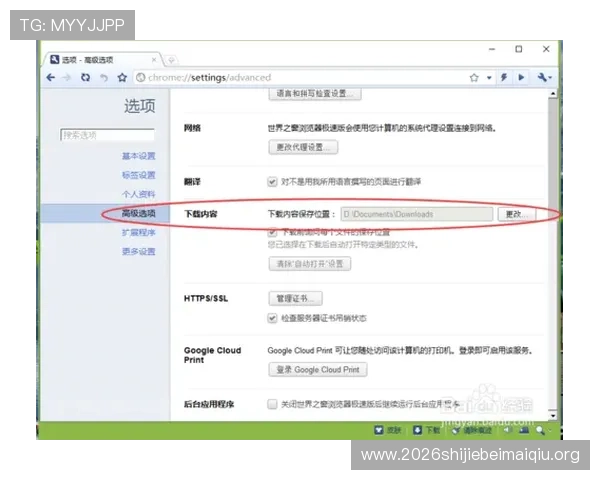Click the skin icon in status bar
The height and width of the screenshot is (480, 600).
379,430
